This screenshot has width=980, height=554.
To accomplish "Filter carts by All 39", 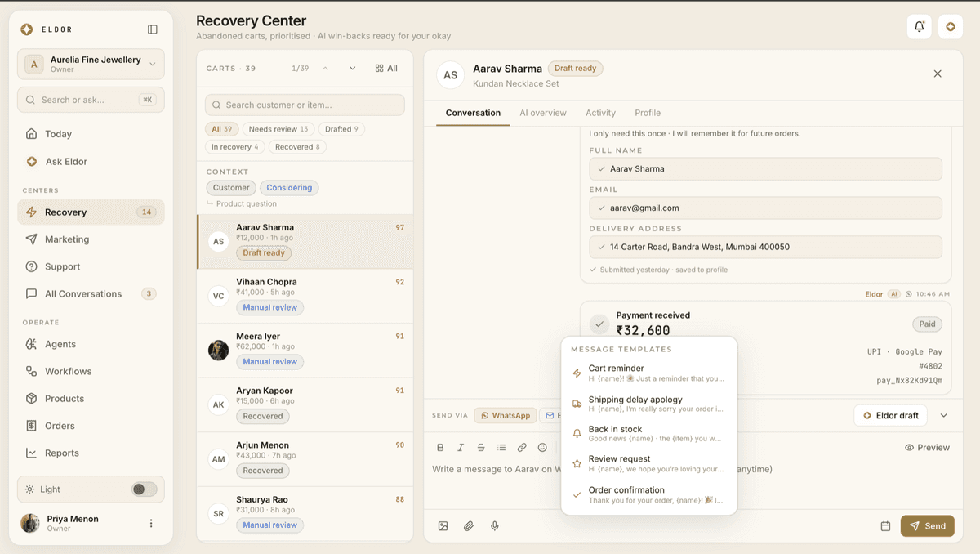I will click(x=221, y=129).
